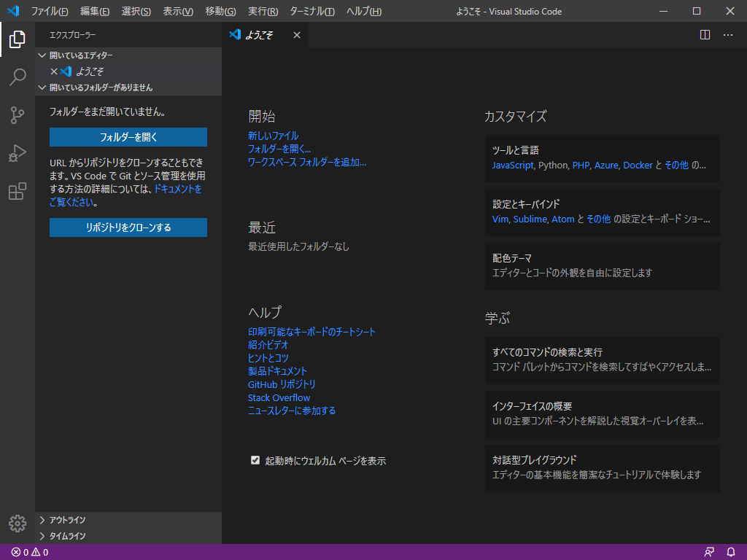Open the ターミナル(T) menu
The height and width of the screenshot is (560, 747).
[x=312, y=11]
